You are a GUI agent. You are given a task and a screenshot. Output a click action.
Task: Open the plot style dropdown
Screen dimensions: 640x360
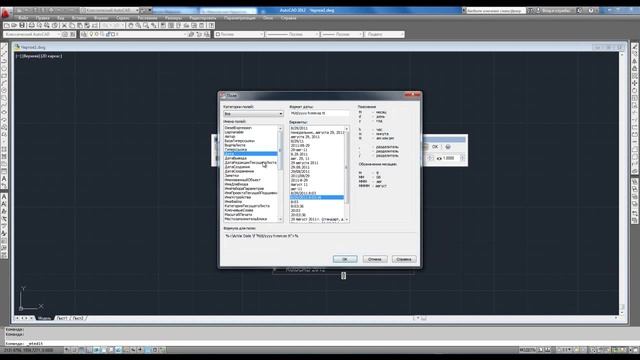pyautogui.click(x=384, y=34)
